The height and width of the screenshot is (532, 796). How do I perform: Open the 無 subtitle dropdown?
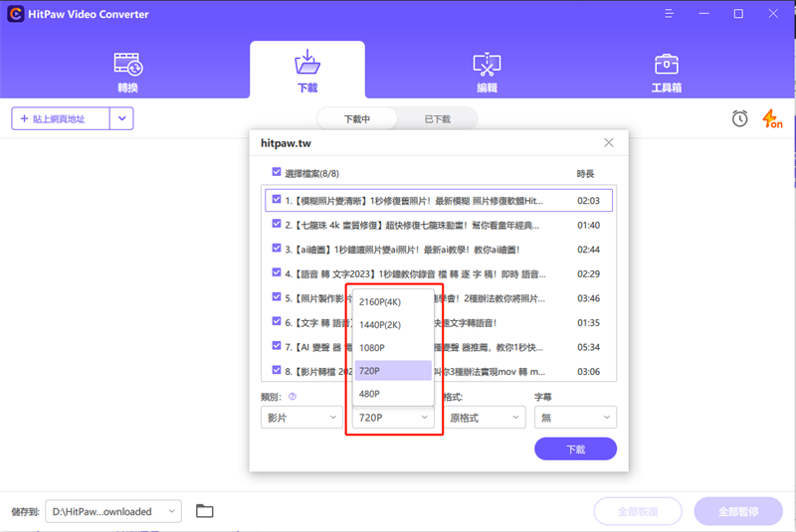click(576, 418)
